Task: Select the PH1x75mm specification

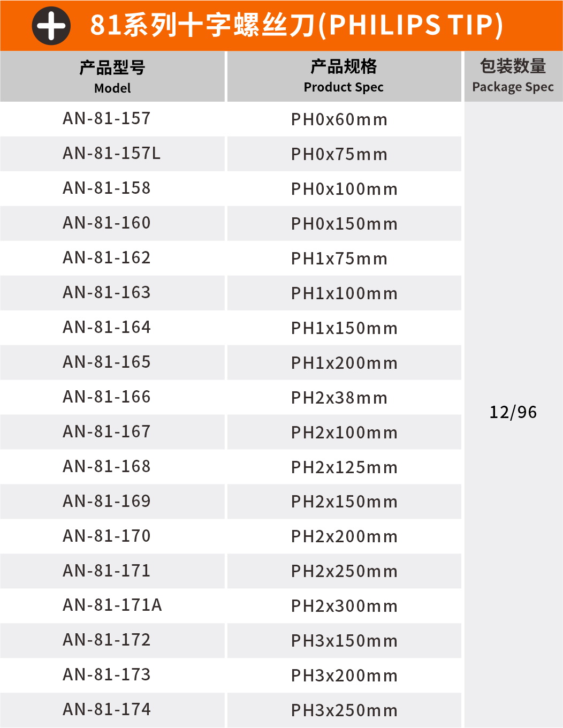Action: 339,259
